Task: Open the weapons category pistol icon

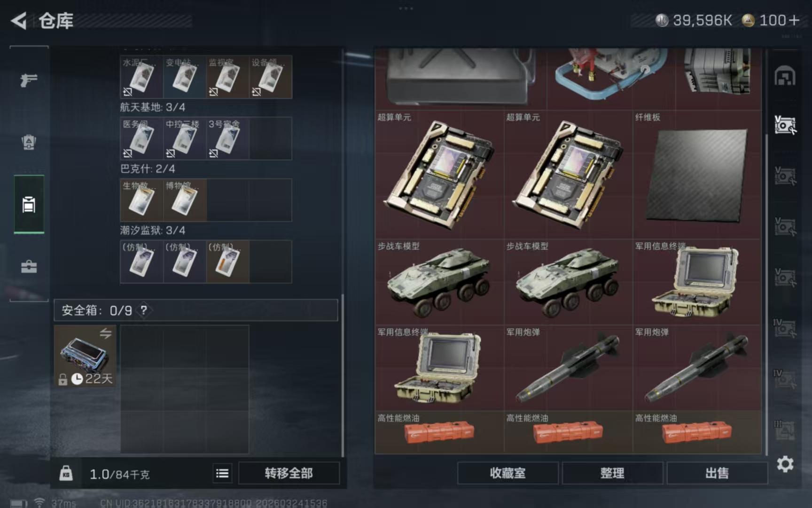Action: pyautogui.click(x=29, y=80)
